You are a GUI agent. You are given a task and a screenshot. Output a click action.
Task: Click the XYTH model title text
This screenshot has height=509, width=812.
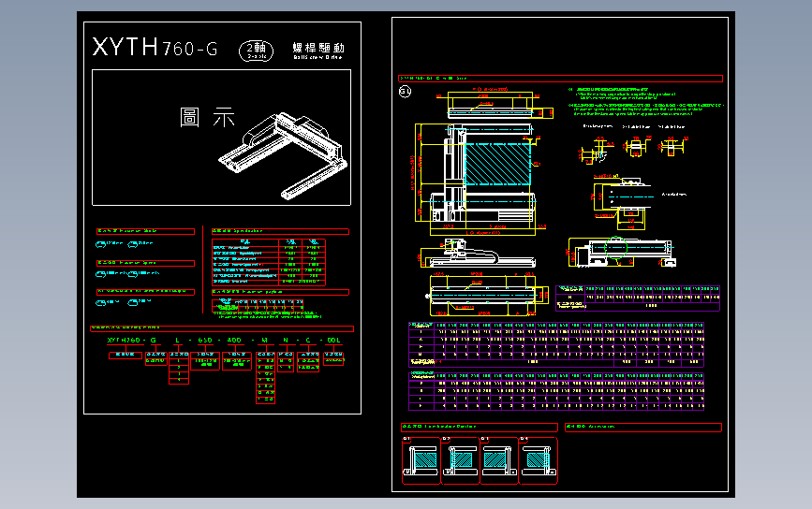tap(125, 47)
